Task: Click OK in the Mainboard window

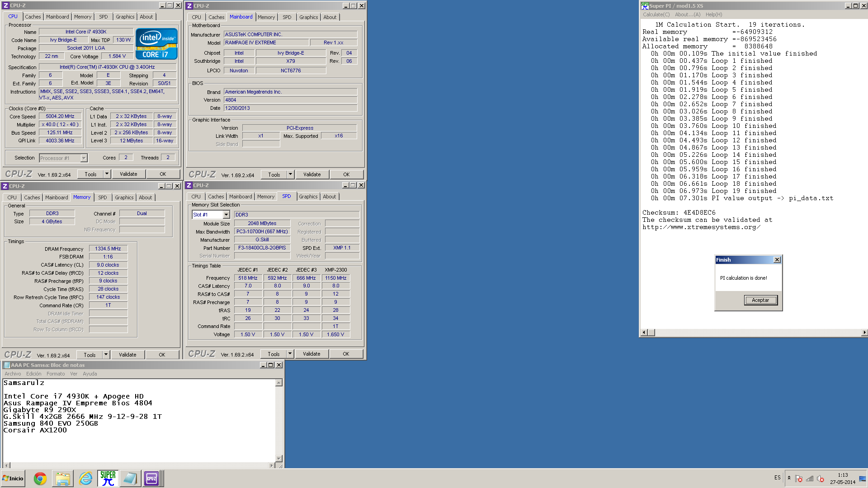Action: tap(346, 174)
